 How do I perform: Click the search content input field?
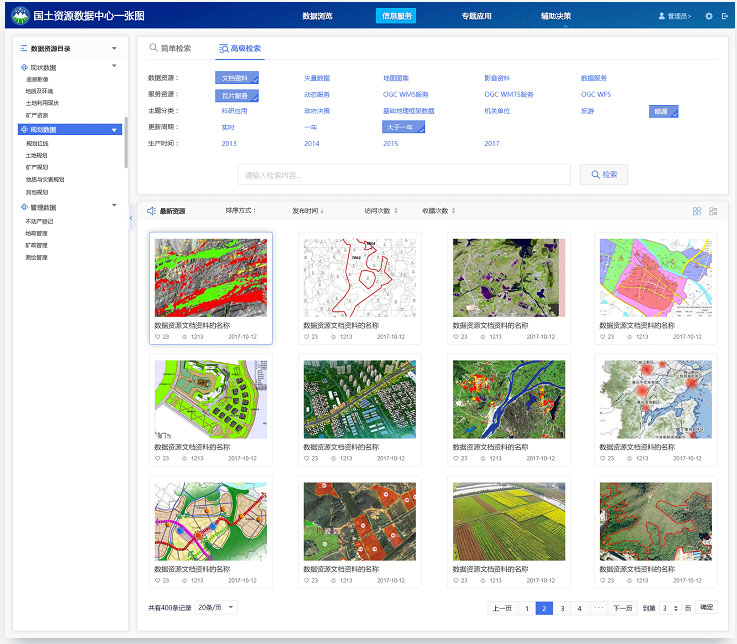(404, 175)
